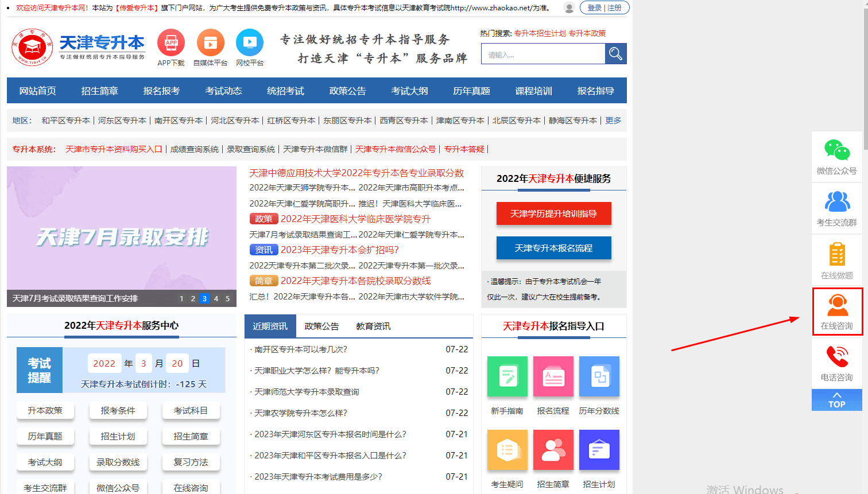Click the search magnifier icon
868x494 pixels.
[x=615, y=53]
